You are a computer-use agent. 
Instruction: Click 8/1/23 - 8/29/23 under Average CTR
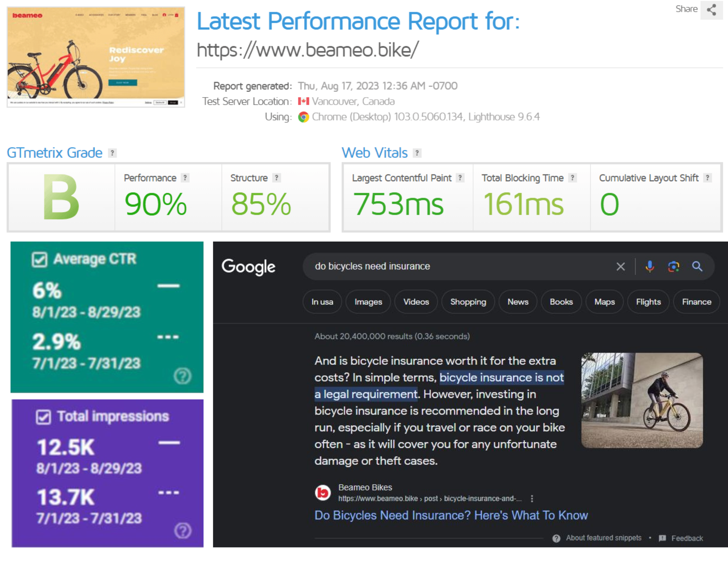pyautogui.click(x=86, y=312)
